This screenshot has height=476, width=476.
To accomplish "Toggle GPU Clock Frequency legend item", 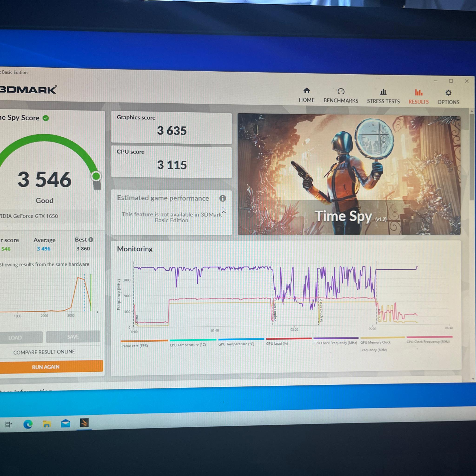I will 429,340.
